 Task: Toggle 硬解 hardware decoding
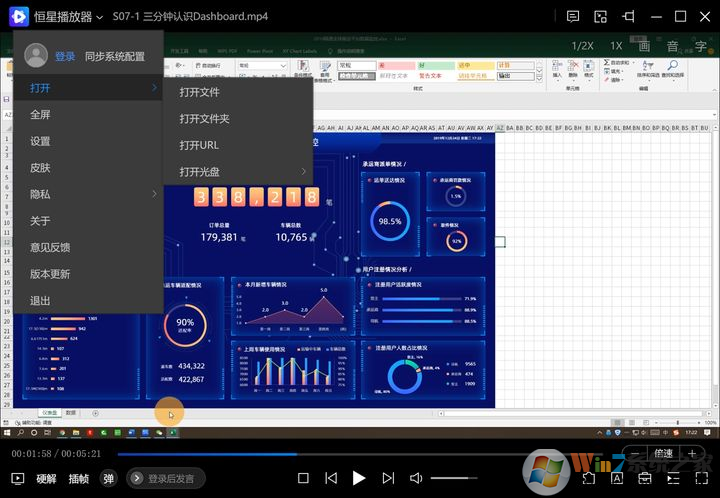click(x=46, y=479)
